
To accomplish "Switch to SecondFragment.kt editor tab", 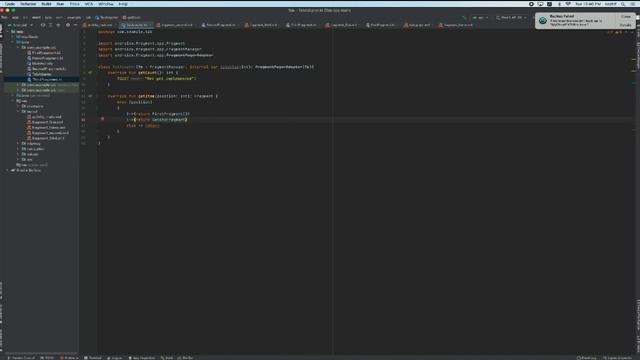I will [x=220, y=25].
